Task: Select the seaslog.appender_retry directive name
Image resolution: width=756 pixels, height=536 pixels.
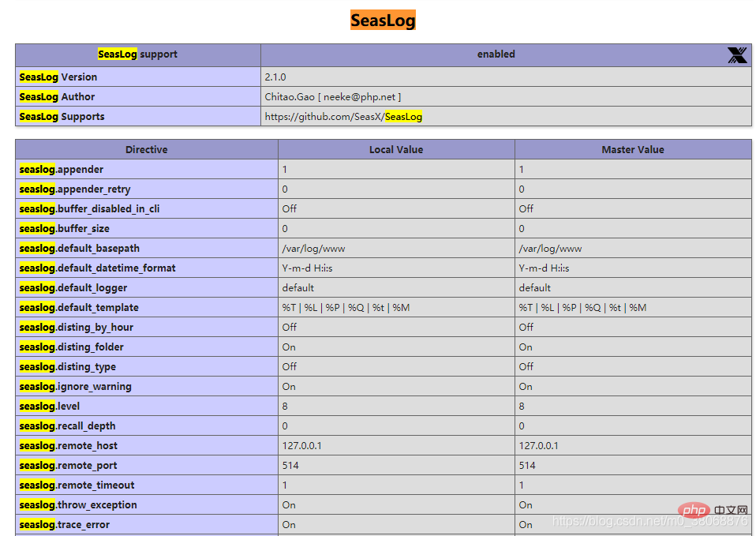Action: pos(75,189)
